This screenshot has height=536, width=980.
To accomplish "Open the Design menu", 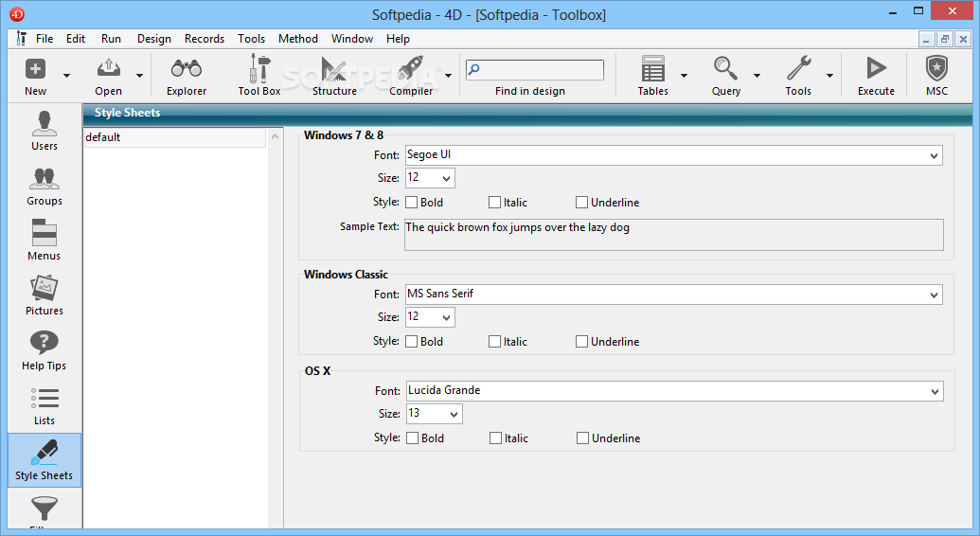I will 154,39.
